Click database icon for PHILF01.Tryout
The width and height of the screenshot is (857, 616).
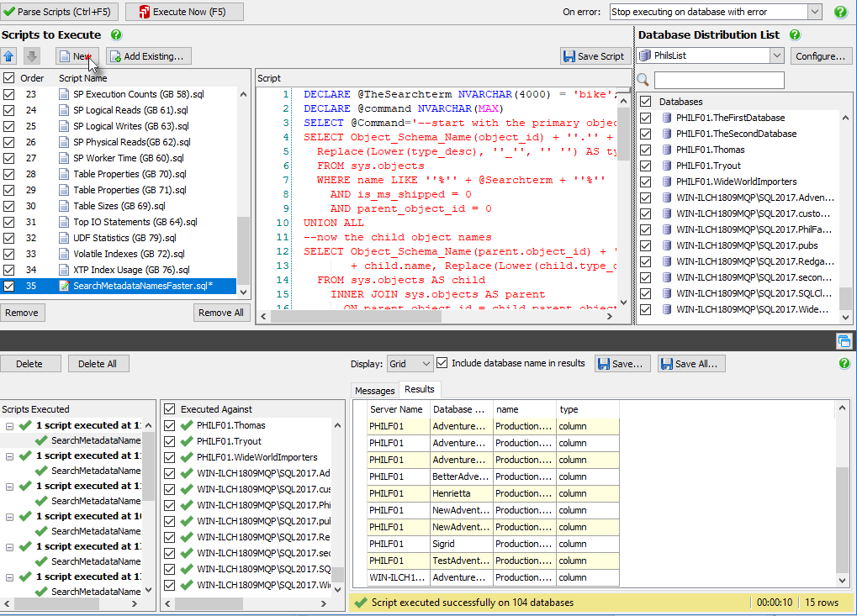666,166
